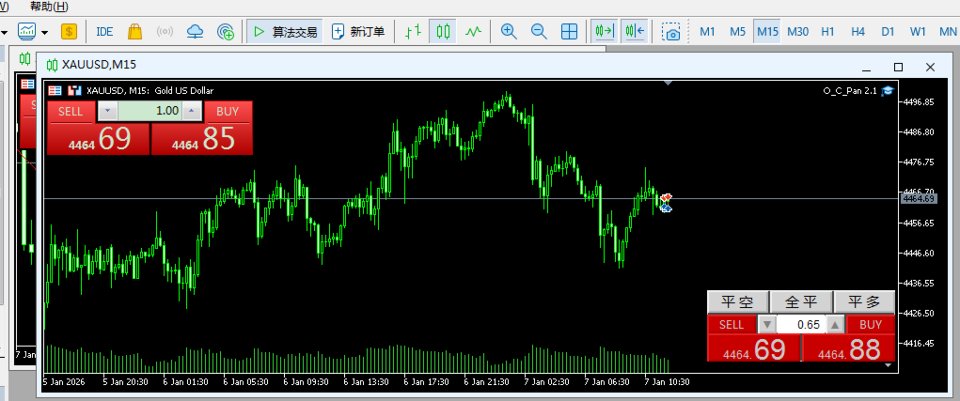The width and height of the screenshot is (960, 401).
Task: Click the 4464.69 sell price in O_C_Pan
Action: pos(754,349)
